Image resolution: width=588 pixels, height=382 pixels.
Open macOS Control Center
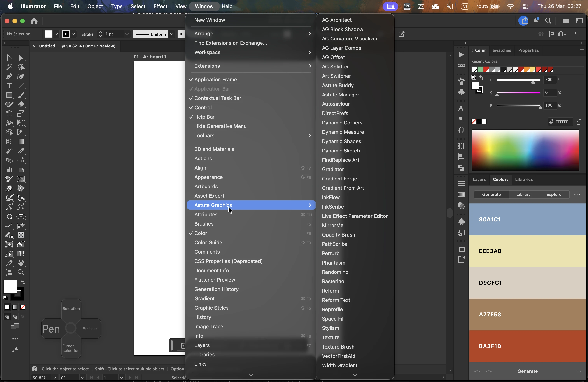pyautogui.click(x=526, y=6)
